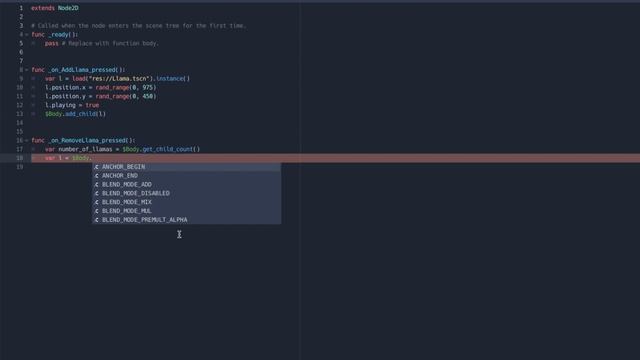Image resolution: width=640 pixels, height=360 pixels.
Task: Place cursor on load("res://Llama.tscn").instance() line
Action: click(x=118, y=79)
